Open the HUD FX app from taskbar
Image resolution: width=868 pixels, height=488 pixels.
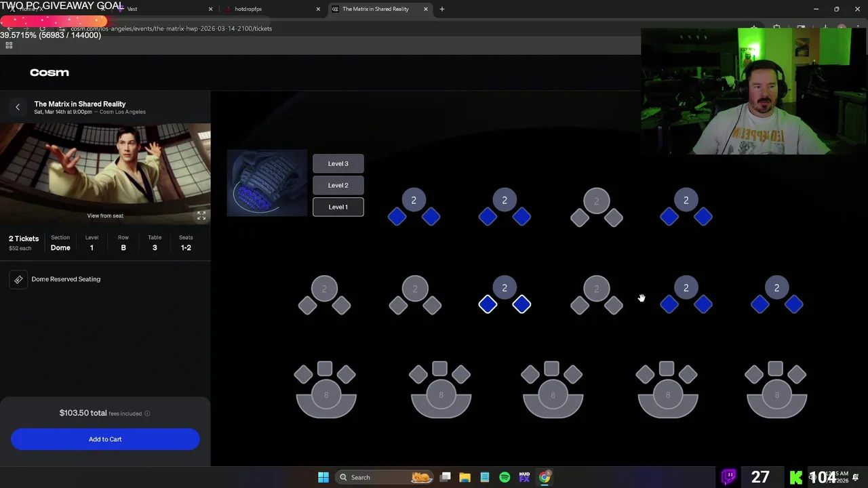point(524,477)
